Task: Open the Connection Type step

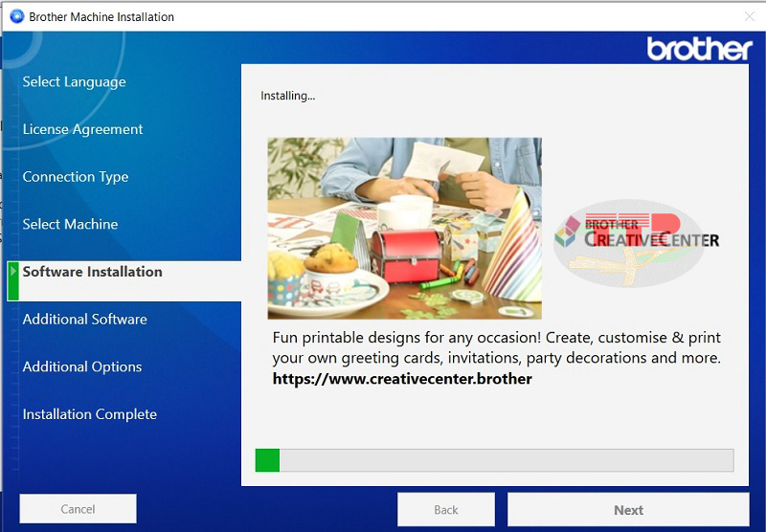Action: click(x=76, y=177)
